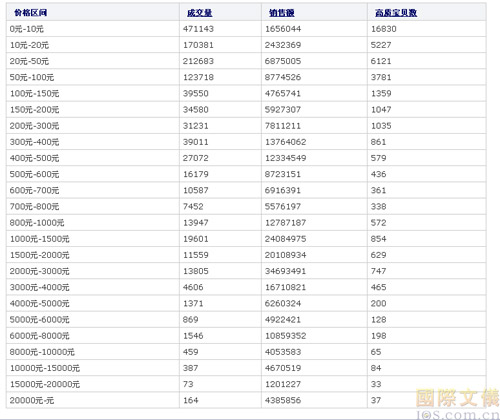Select the 2000元-3000元 price range cell
500x420 pixels.
pos(93,271)
